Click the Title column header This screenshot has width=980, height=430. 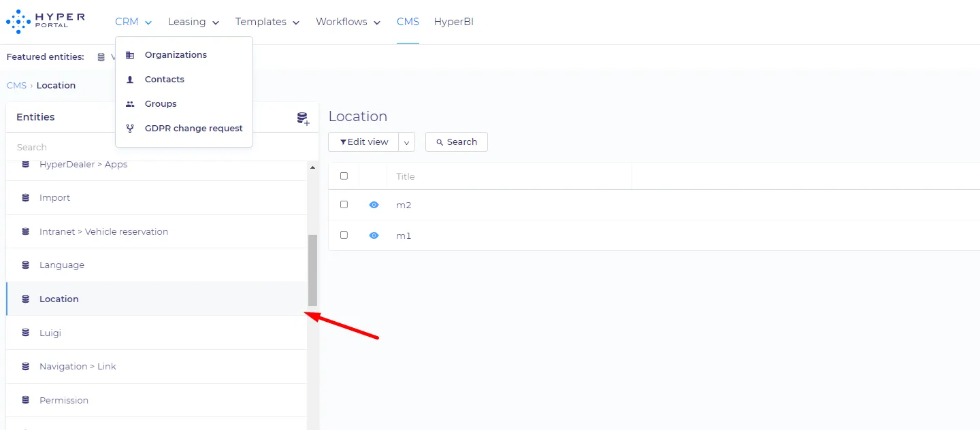pos(406,177)
